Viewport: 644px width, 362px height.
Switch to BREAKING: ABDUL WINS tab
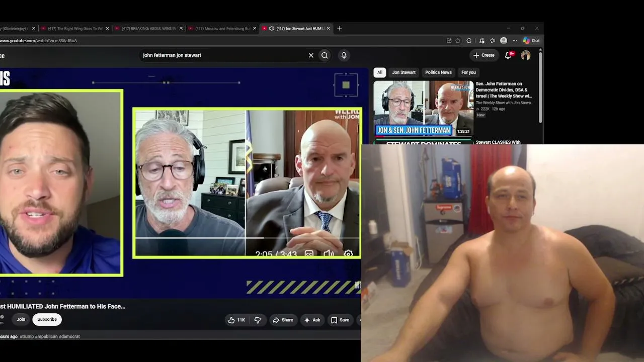[x=149, y=29]
